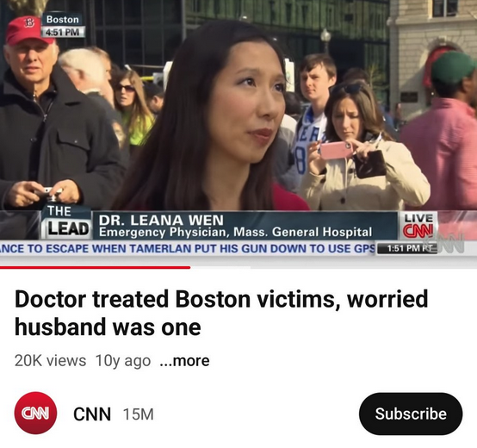Click the video title text
Viewport: 477px width, 448px height.
[221, 313]
